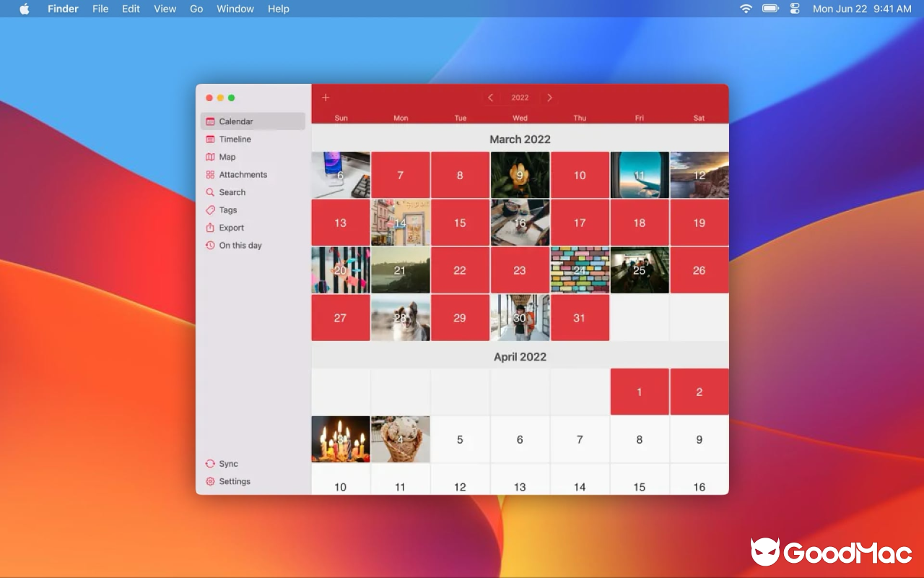Click the Sync label
Screen dimensions: 924x578
[229, 464]
